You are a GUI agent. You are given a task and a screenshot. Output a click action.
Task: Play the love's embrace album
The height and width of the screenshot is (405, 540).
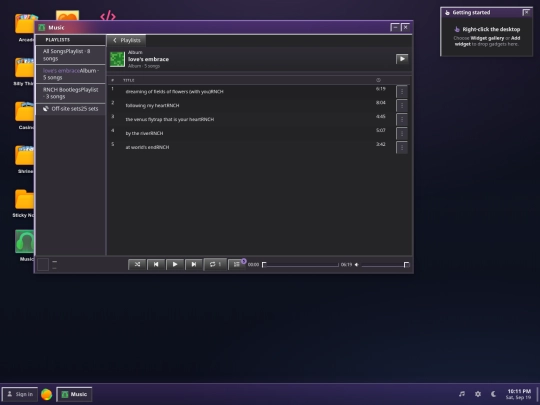pyautogui.click(x=402, y=59)
